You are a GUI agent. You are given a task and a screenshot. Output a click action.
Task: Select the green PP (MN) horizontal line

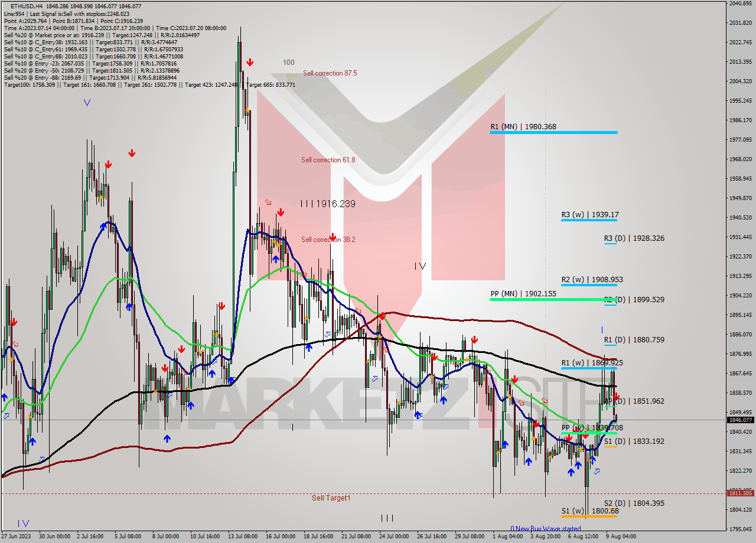[x=553, y=299]
